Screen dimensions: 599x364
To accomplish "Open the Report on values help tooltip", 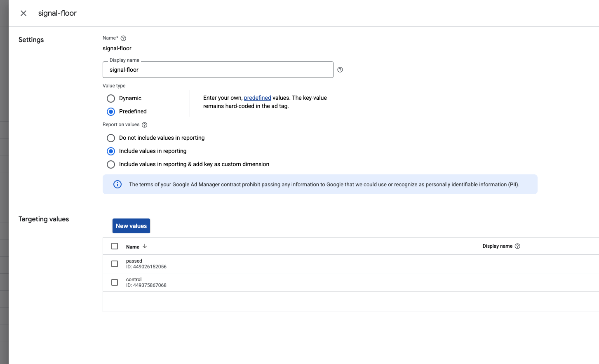I will [x=144, y=124].
